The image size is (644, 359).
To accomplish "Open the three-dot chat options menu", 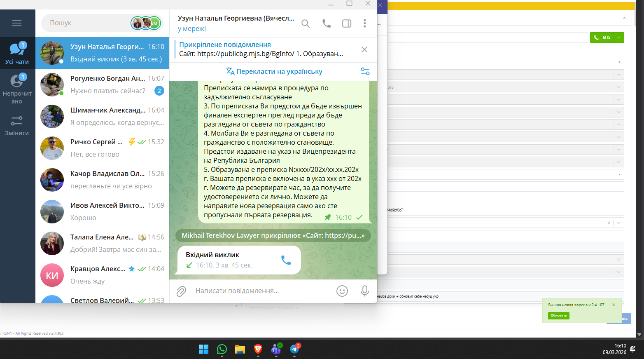I will (365, 23).
